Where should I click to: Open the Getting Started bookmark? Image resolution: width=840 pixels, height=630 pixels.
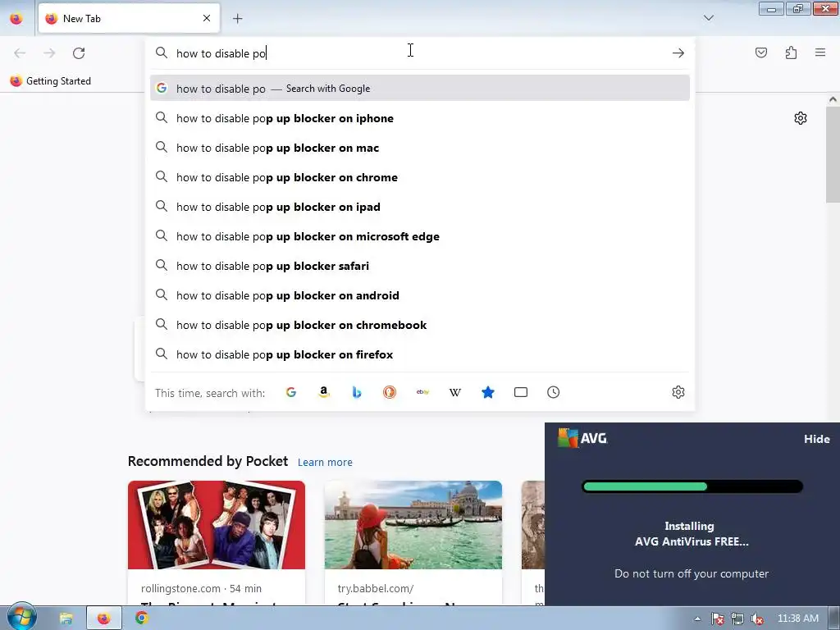[51, 81]
